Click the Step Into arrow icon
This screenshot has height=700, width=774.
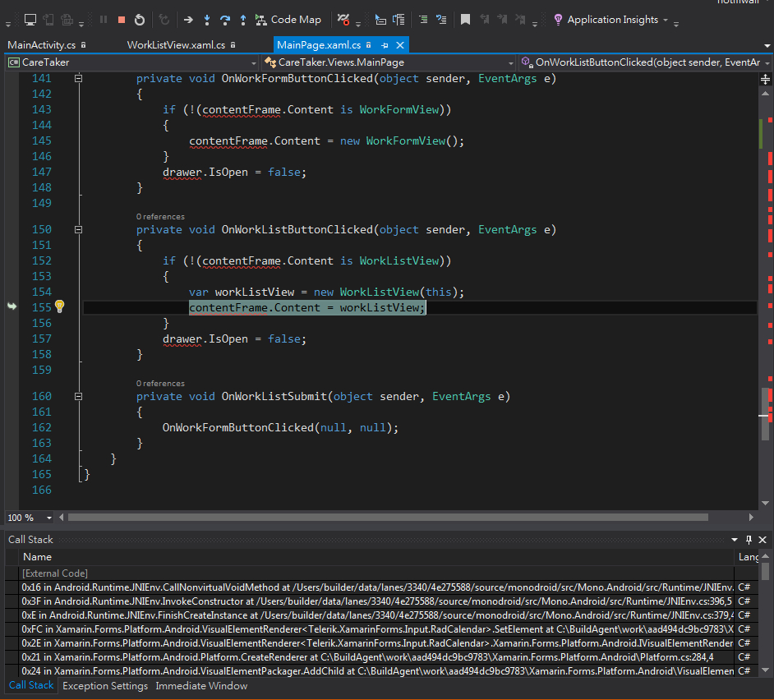(x=207, y=20)
